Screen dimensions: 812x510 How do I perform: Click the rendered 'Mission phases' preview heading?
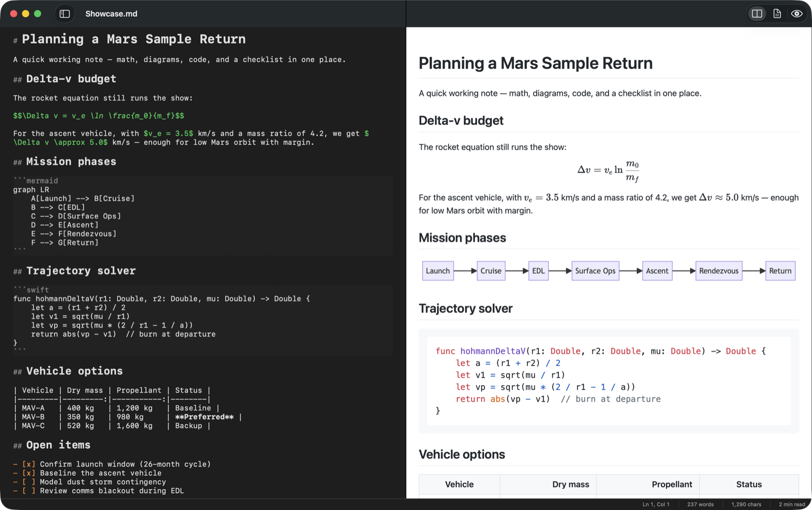coord(462,238)
